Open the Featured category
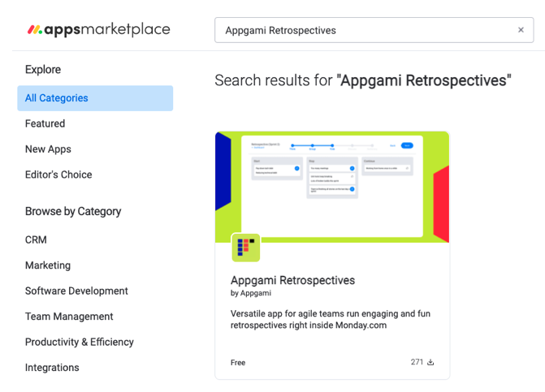This screenshot has height=392, width=545. click(45, 123)
